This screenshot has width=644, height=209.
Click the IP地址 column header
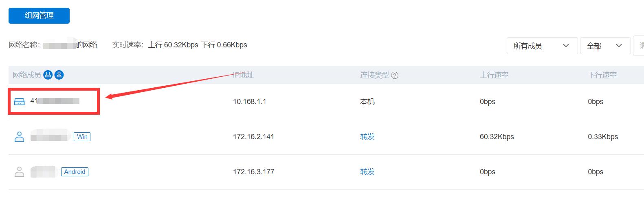pos(243,75)
